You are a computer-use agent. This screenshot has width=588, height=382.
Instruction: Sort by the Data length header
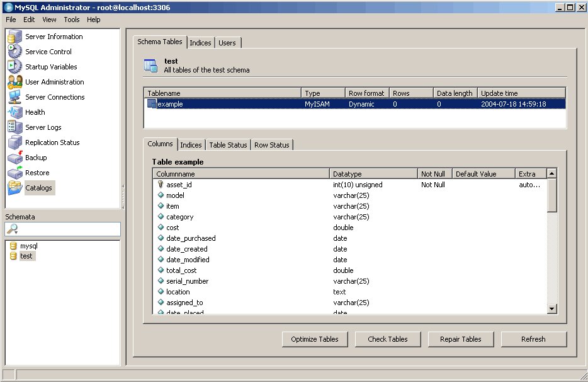tap(455, 93)
